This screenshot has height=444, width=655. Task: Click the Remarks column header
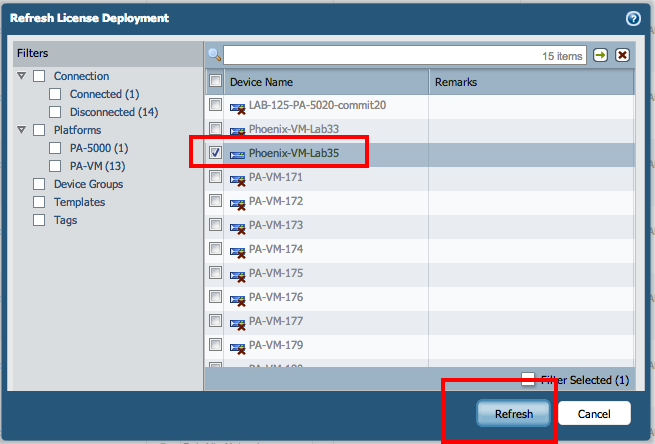531,82
